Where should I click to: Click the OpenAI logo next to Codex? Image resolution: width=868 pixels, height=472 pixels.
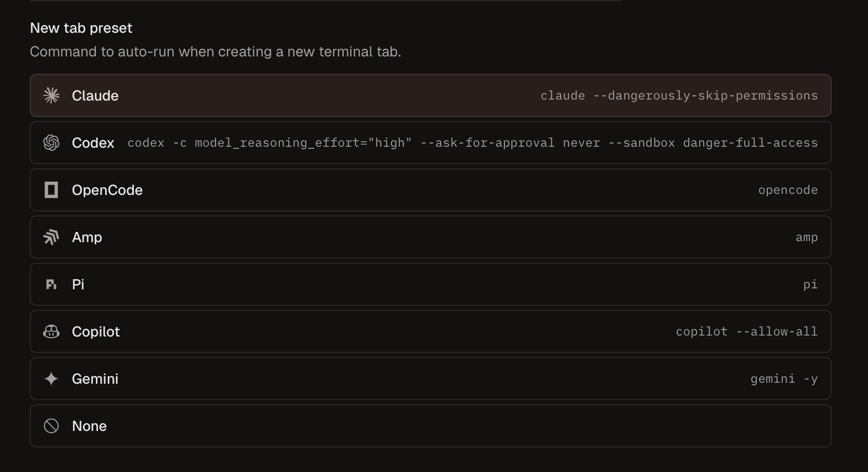pos(51,143)
